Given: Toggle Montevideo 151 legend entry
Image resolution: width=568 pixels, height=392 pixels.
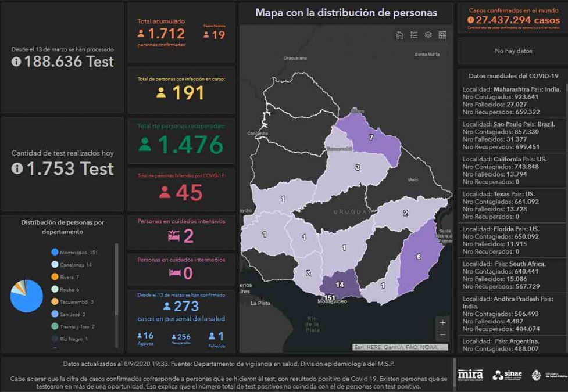Looking at the screenshot, I should coord(74,252).
